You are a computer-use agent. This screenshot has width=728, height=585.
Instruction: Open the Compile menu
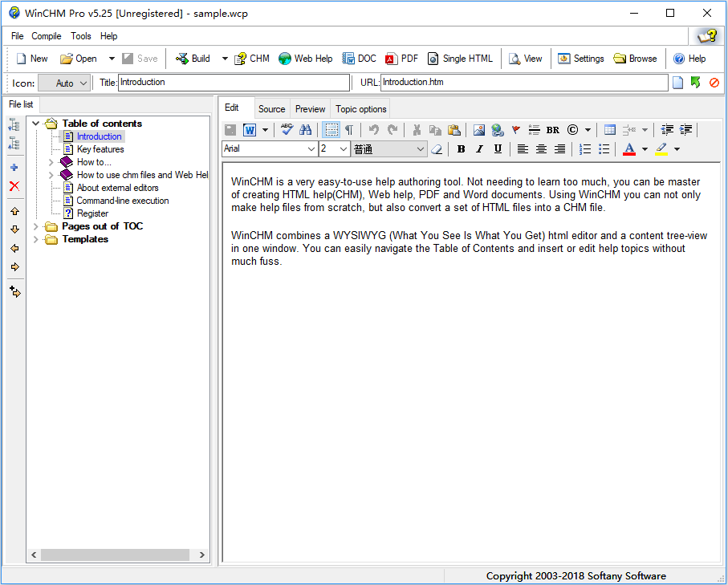(47, 36)
